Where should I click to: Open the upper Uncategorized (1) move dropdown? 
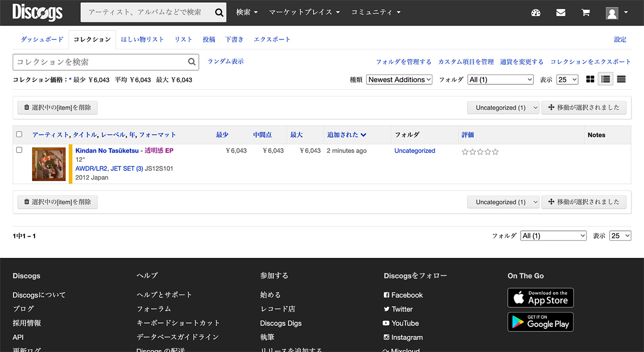point(503,108)
